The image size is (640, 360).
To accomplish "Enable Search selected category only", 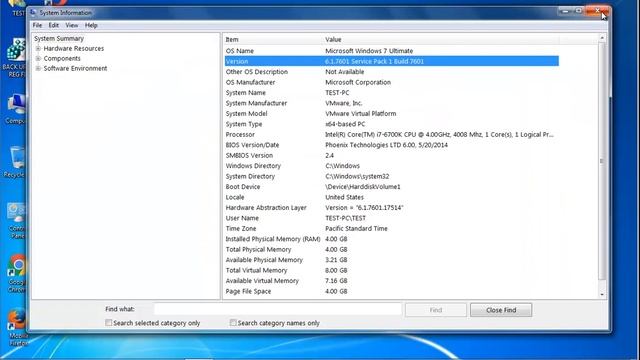I will click(109, 323).
